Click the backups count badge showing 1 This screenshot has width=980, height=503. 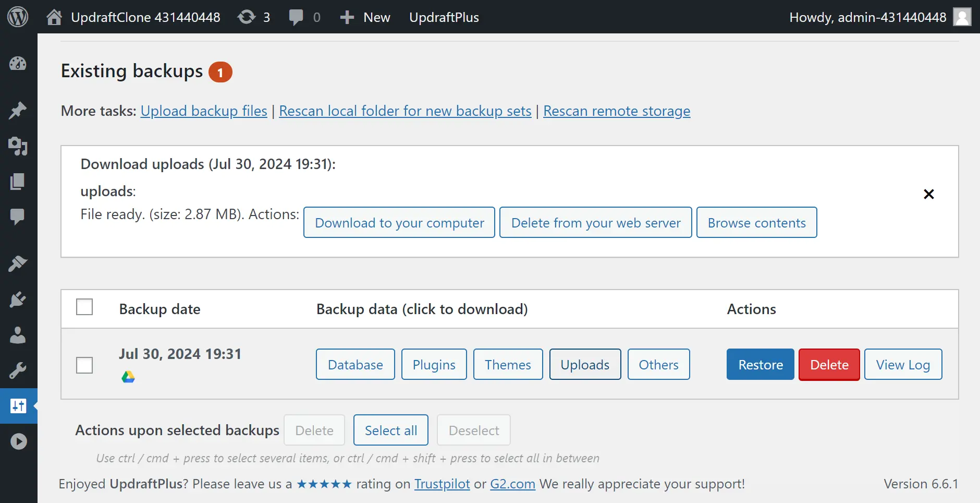tap(220, 73)
